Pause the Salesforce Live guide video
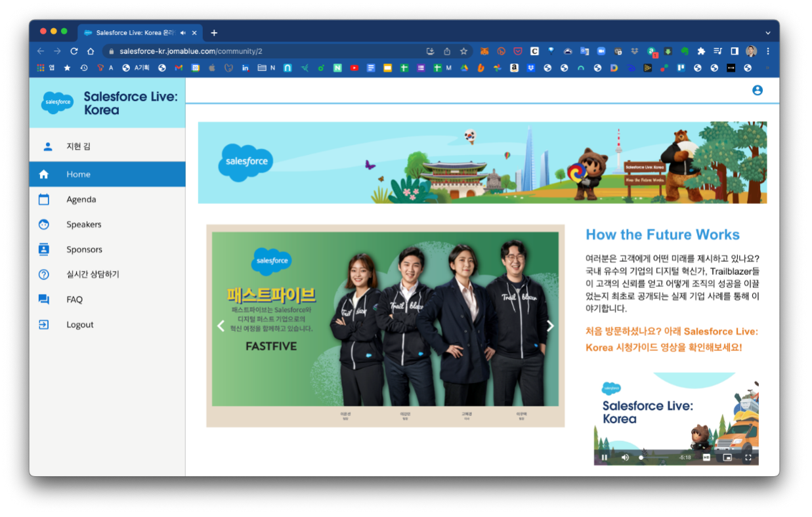 pyautogui.click(x=605, y=457)
